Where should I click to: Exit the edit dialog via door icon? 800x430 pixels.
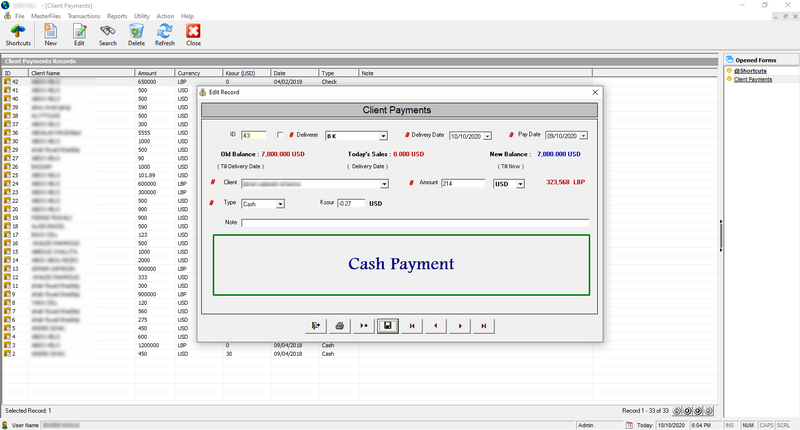(x=316, y=326)
